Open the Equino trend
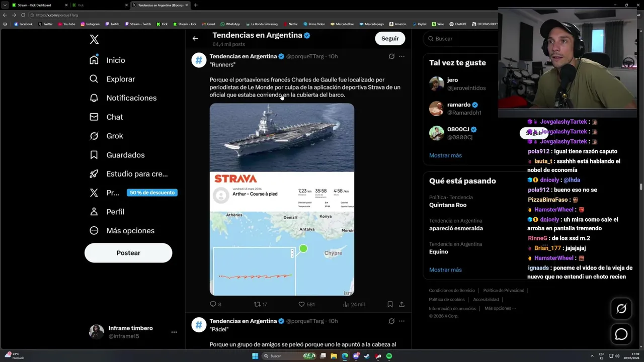Viewport: 644px width, 362px height. pos(438,251)
